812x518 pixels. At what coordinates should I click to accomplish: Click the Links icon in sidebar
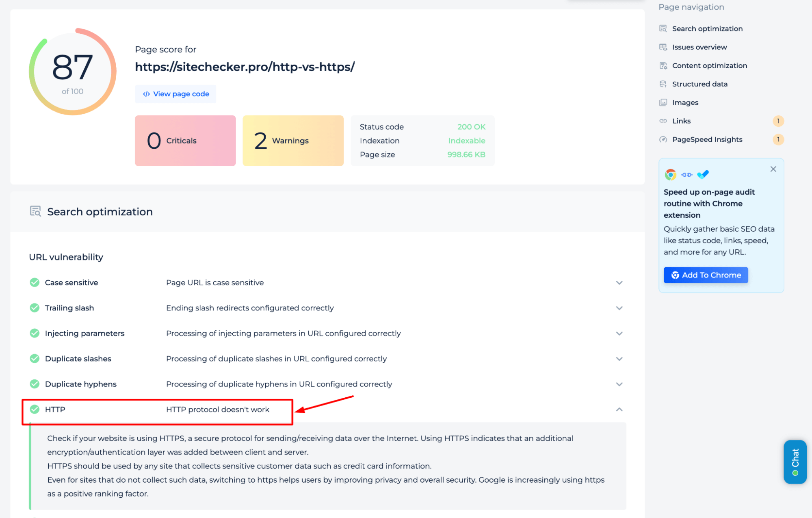[662, 121]
